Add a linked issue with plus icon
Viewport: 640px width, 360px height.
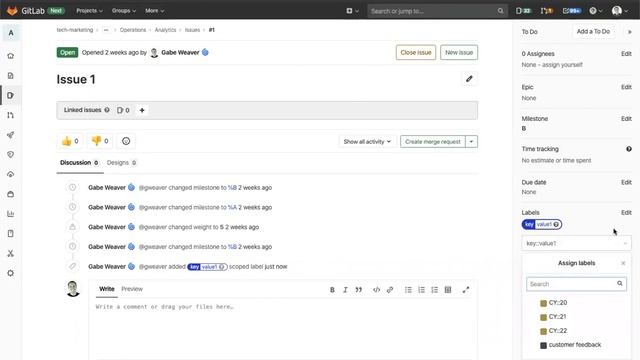(x=142, y=110)
